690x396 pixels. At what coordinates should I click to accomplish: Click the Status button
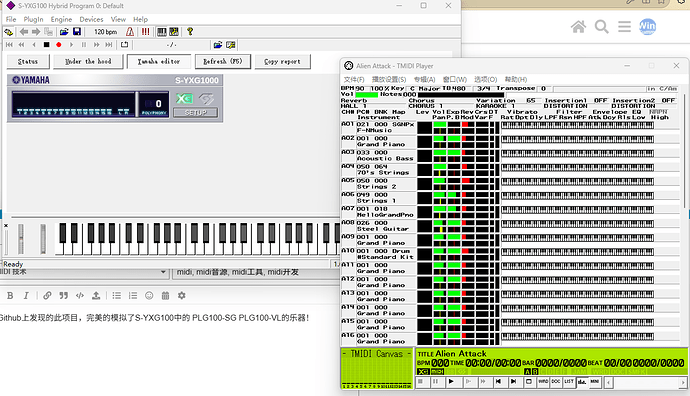[x=28, y=62]
